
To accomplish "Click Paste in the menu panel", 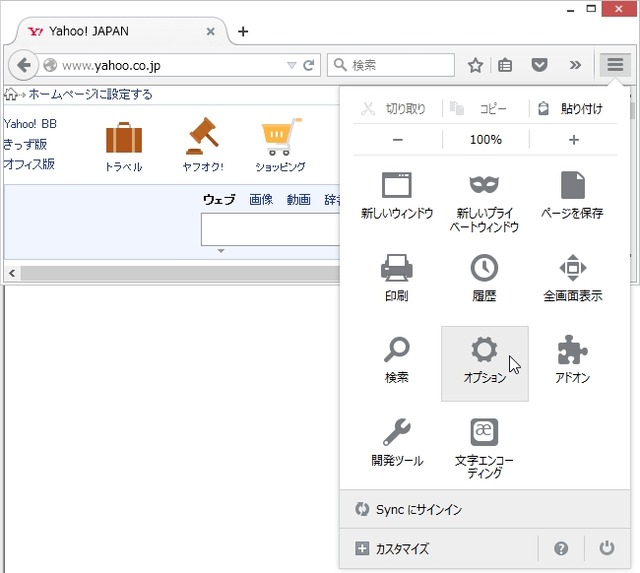I will coord(570,109).
